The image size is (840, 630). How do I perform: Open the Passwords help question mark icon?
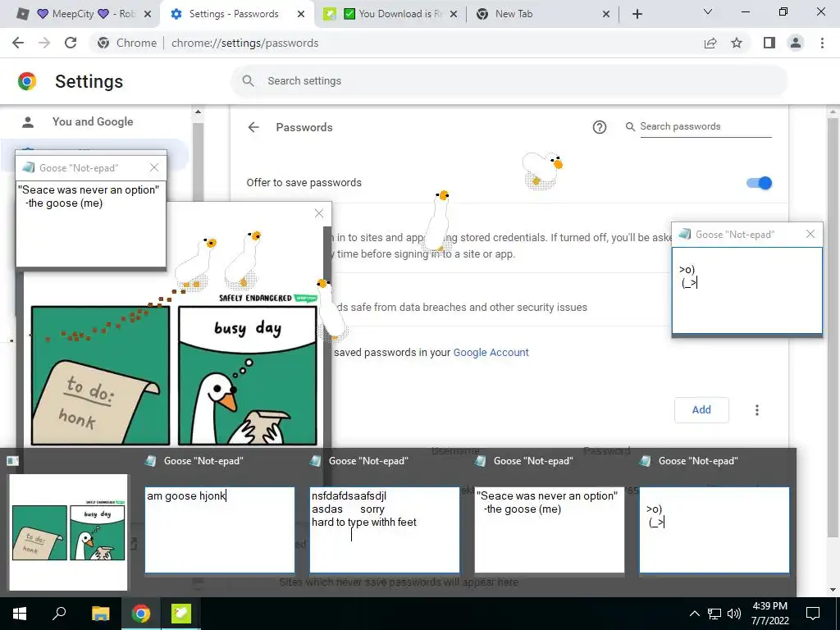[x=600, y=127]
